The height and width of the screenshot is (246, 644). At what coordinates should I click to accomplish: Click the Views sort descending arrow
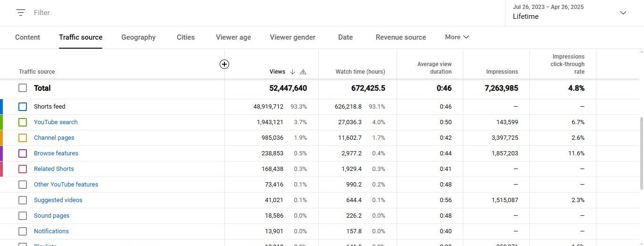pyautogui.click(x=292, y=72)
